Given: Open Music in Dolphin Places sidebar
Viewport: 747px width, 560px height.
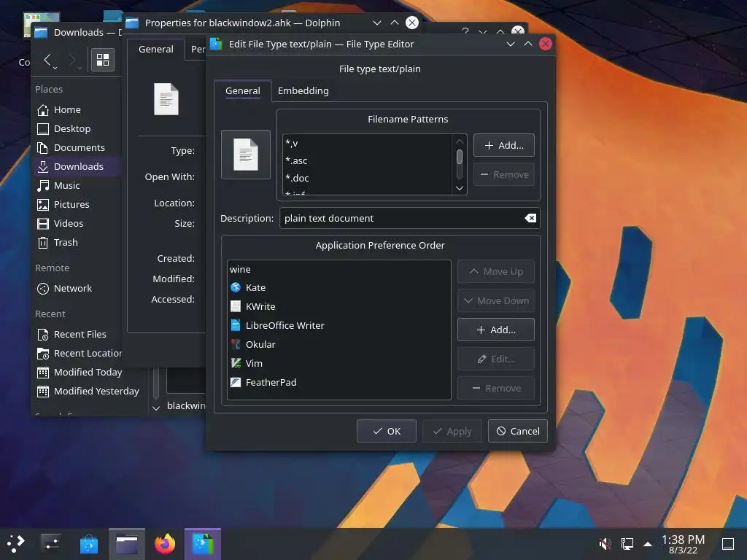Looking at the screenshot, I should coord(76,186).
